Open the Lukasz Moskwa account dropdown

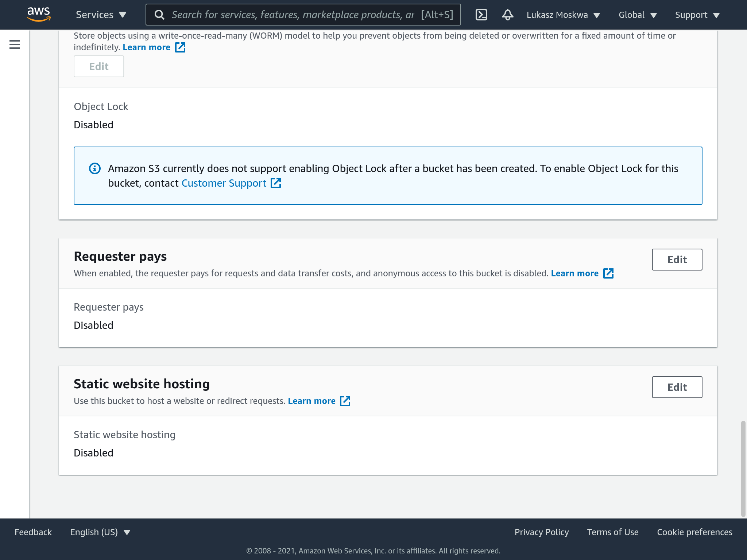point(563,15)
